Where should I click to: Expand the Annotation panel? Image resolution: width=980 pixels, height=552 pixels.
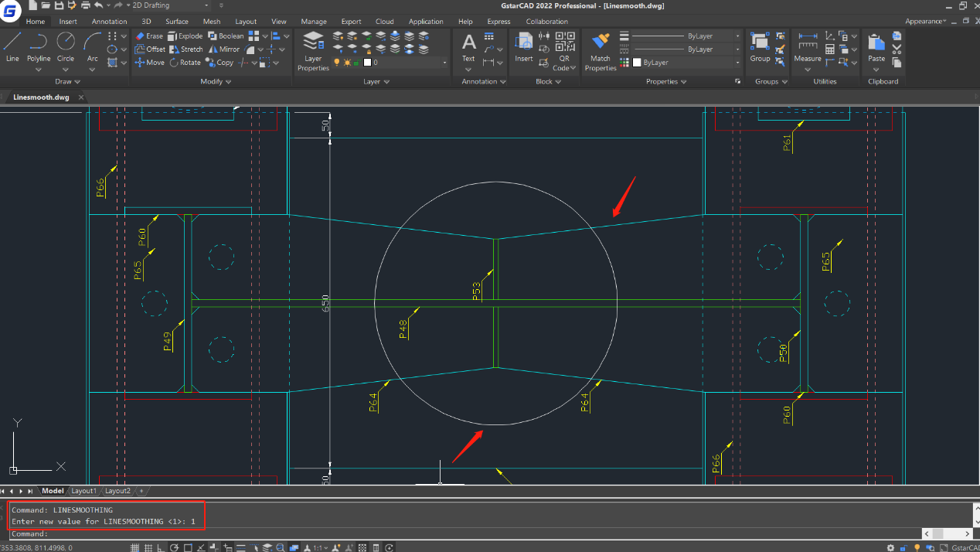(484, 81)
